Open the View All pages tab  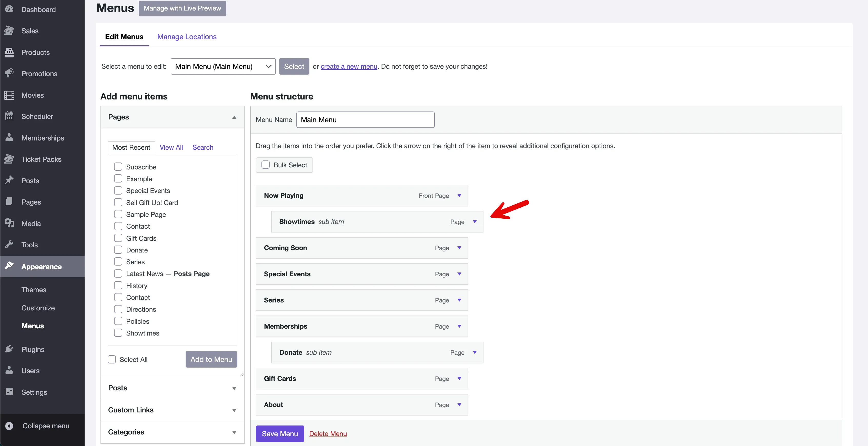point(171,147)
